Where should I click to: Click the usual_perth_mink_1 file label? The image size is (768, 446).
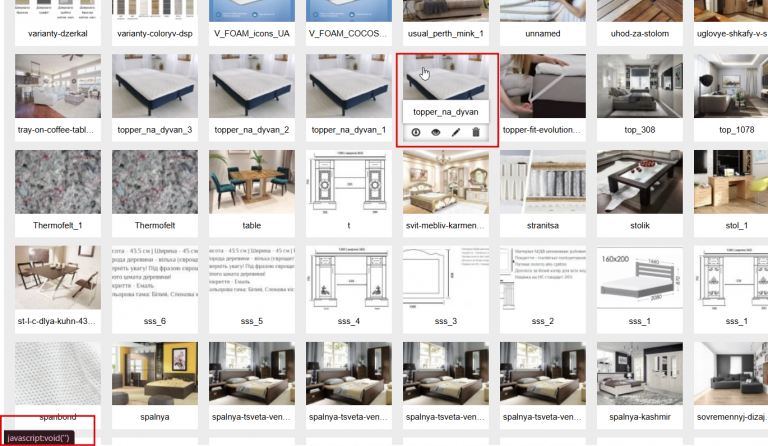[446, 33]
